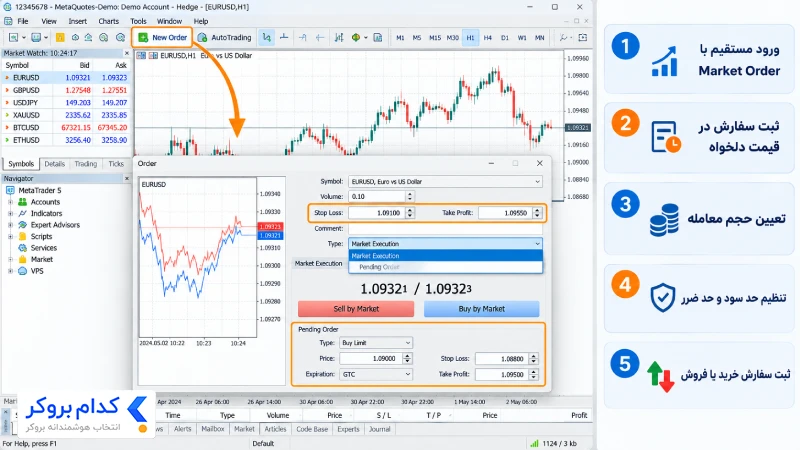Open the Articles tab in the toolbox
This screenshot has height=450, width=800.
(x=276, y=429)
